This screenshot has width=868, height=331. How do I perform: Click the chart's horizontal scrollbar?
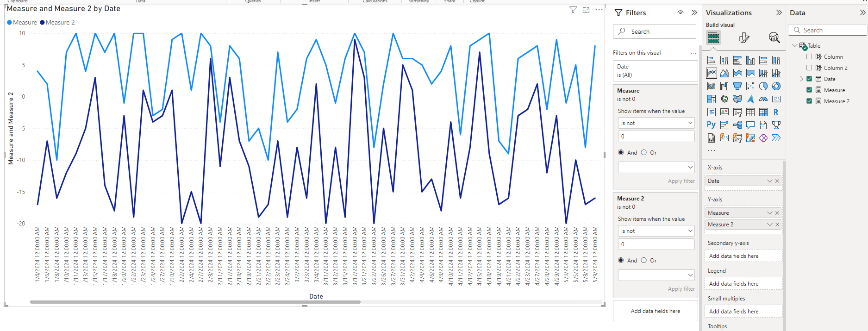tap(195, 302)
